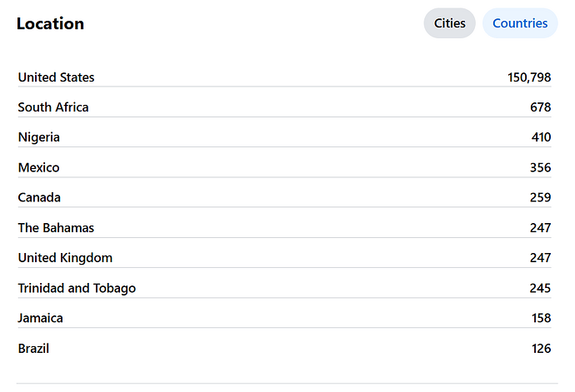Select the United Kingdom entry
This screenshot has width=575, height=392.
tap(65, 258)
